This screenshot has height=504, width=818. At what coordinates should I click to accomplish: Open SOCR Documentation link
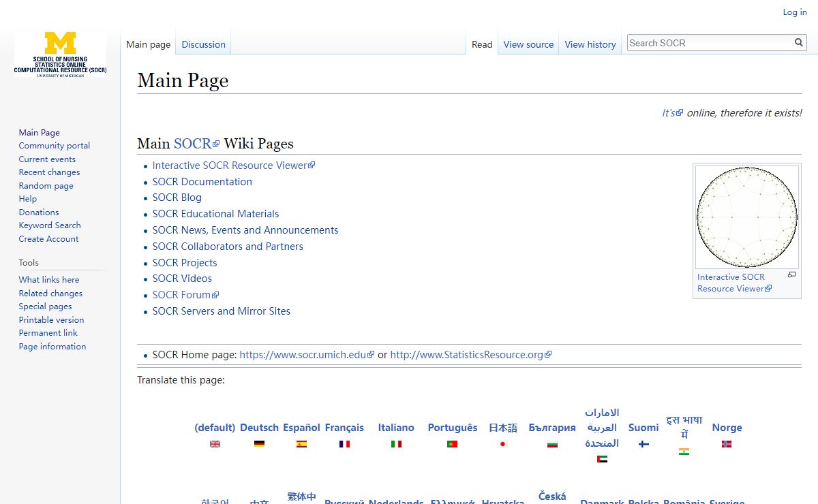pos(202,182)
